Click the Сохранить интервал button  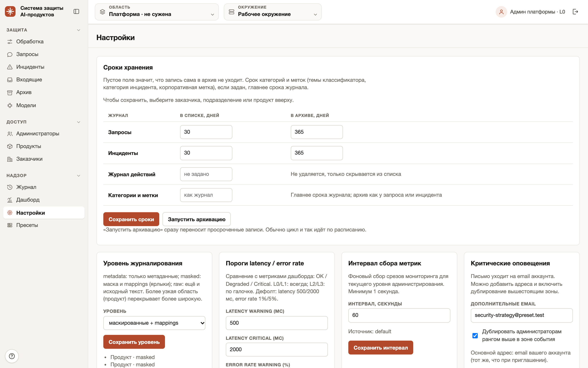coord(381,348)
